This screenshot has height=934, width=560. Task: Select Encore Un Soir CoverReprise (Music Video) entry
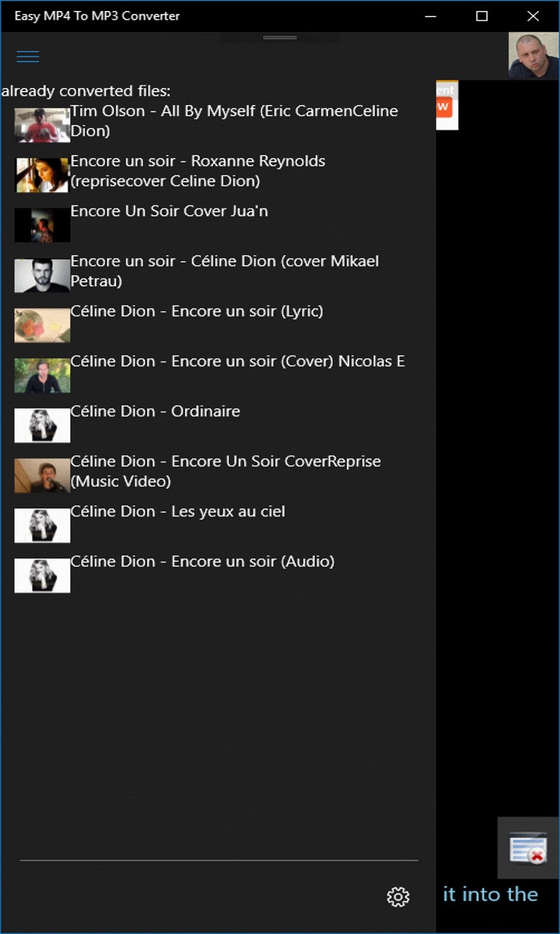(225, 471)
